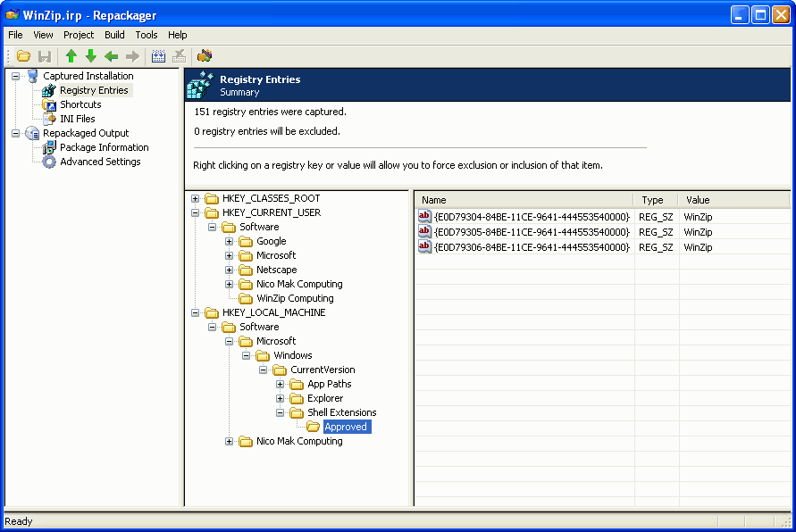This screenshot has width=796, height=532.
Task: Collapse the Captured Installation tree node
Action: click(x=15, y=76)
